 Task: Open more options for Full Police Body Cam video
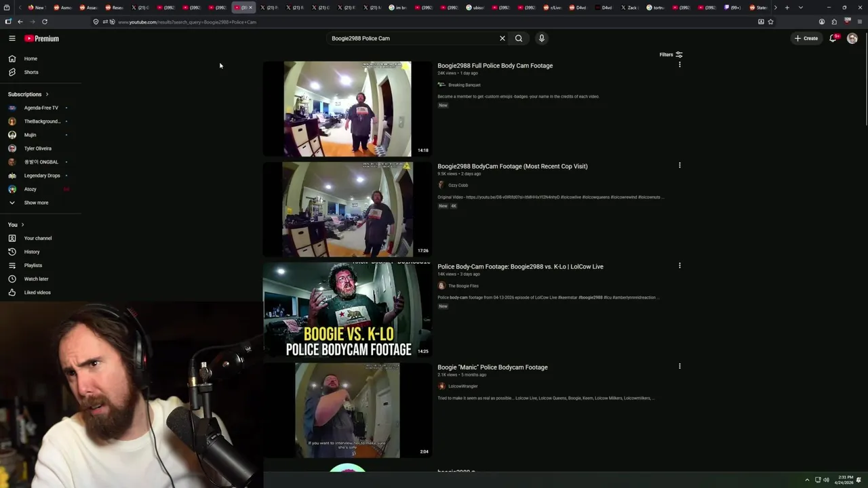[679, 65]
